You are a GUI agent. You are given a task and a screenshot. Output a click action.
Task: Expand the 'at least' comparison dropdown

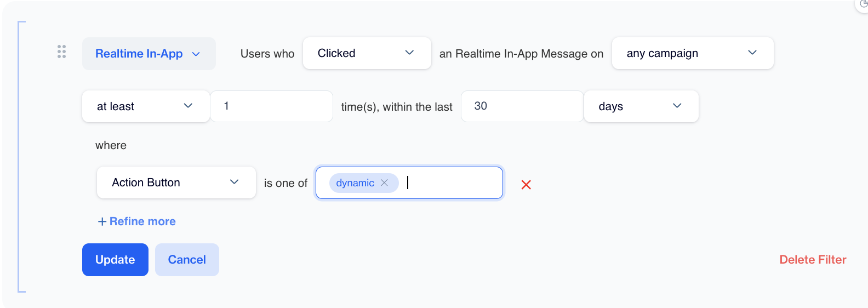(x=145, y=106)
